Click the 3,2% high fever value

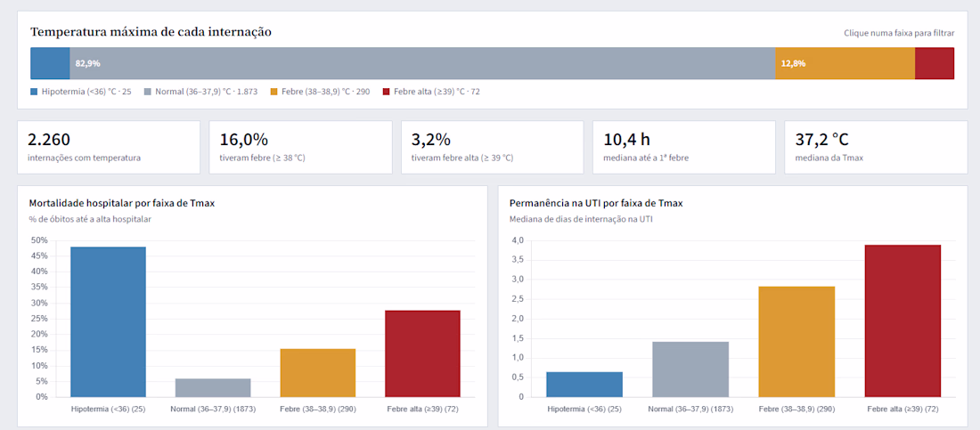tap(432, 140)
